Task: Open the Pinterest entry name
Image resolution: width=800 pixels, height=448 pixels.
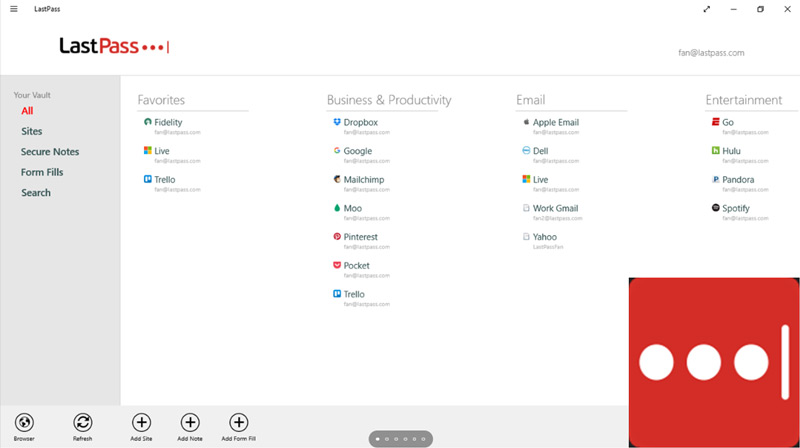Action: [361, 237]
